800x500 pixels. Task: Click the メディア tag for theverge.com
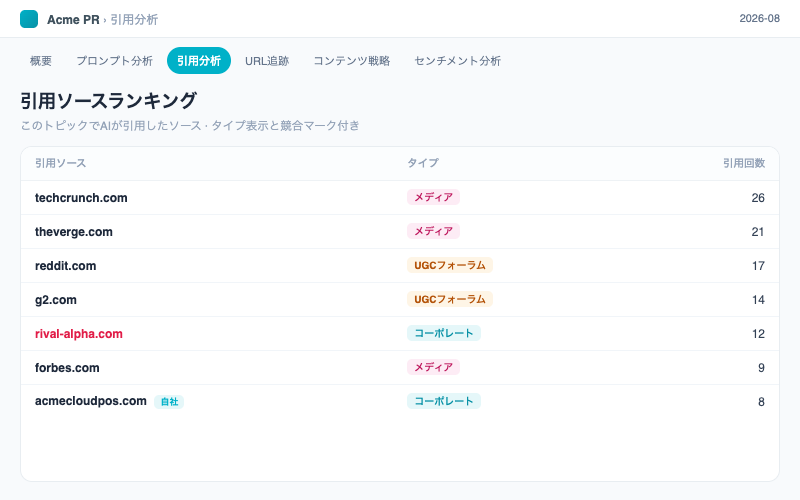433,231
